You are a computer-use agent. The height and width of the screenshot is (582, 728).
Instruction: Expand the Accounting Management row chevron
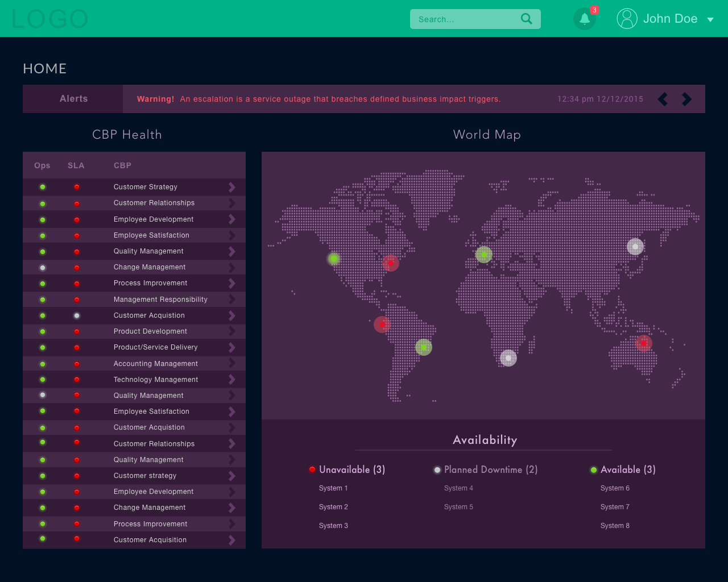coord(232,363)
